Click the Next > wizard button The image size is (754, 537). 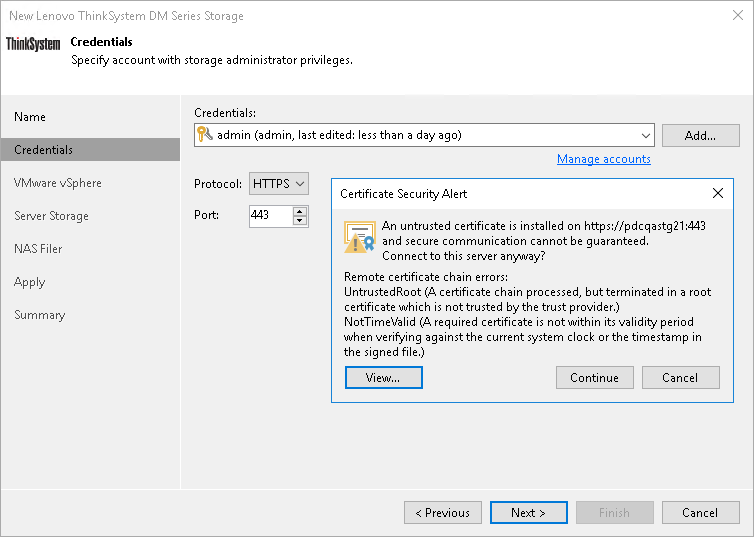click(528, 512)
